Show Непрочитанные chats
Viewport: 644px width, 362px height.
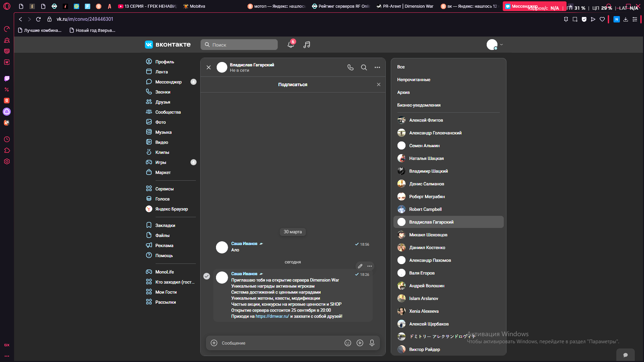414,79
